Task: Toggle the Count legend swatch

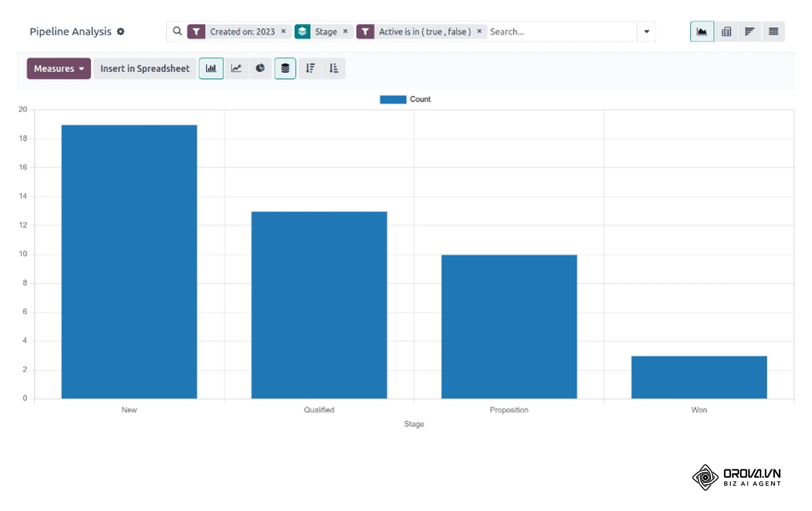Action: click(x=393, y=100)
